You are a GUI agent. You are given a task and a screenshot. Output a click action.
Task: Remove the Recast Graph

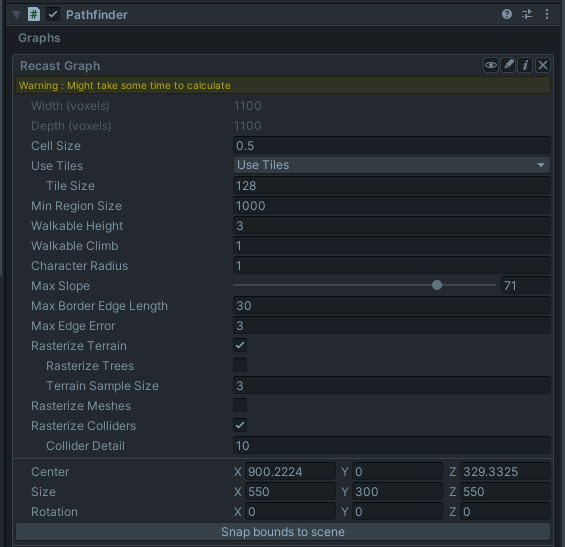click(543, 65)
